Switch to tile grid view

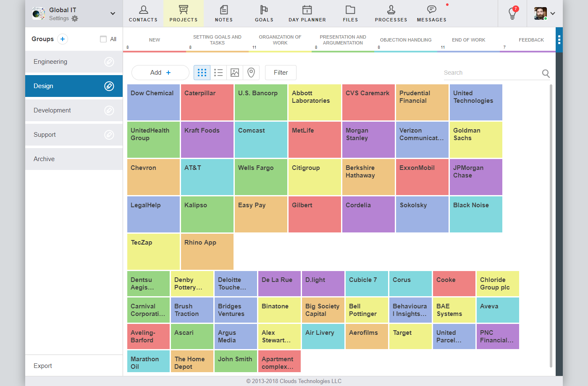coord(202,73)
